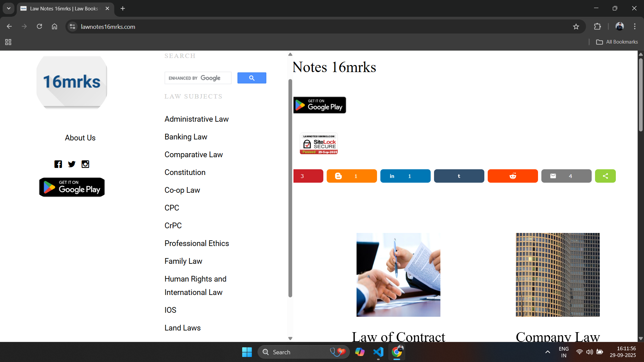Open the Facebook social icon
This screenshot has width=644, height=362.
point(58,164)
